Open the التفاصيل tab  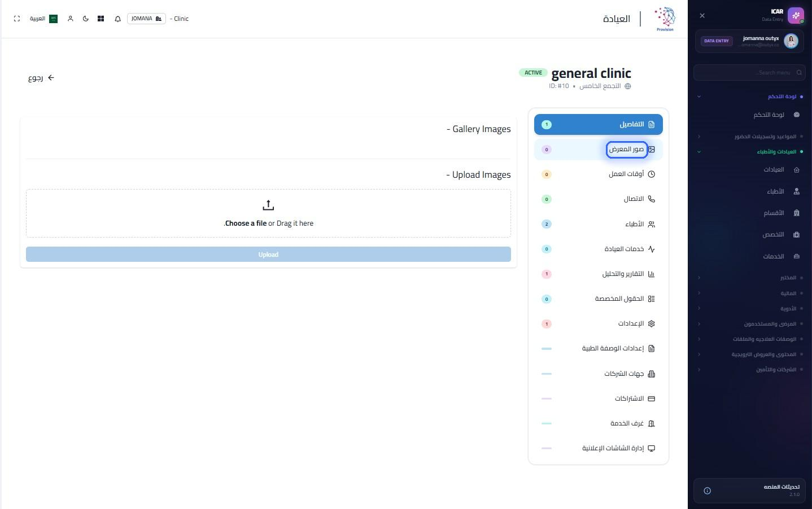point(599,124)
